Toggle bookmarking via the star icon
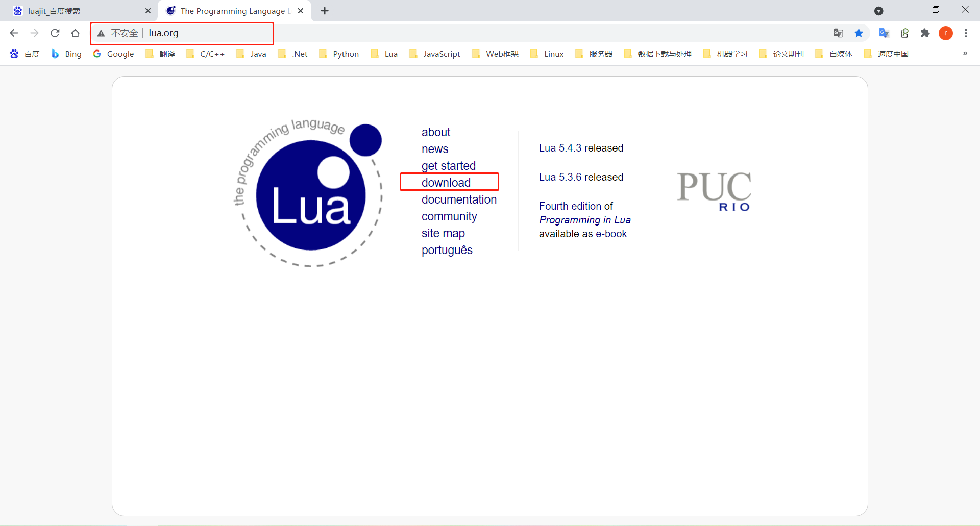 point(859,33)
